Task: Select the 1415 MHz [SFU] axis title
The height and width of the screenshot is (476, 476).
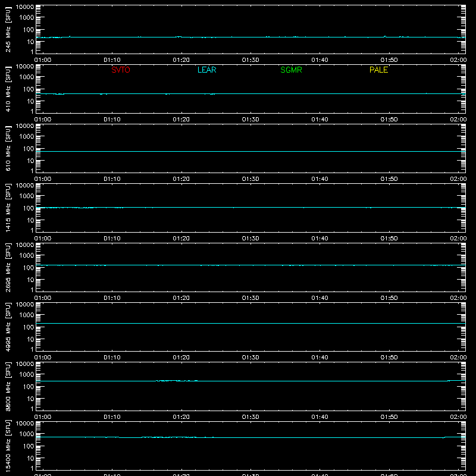Action: point(8,208)
